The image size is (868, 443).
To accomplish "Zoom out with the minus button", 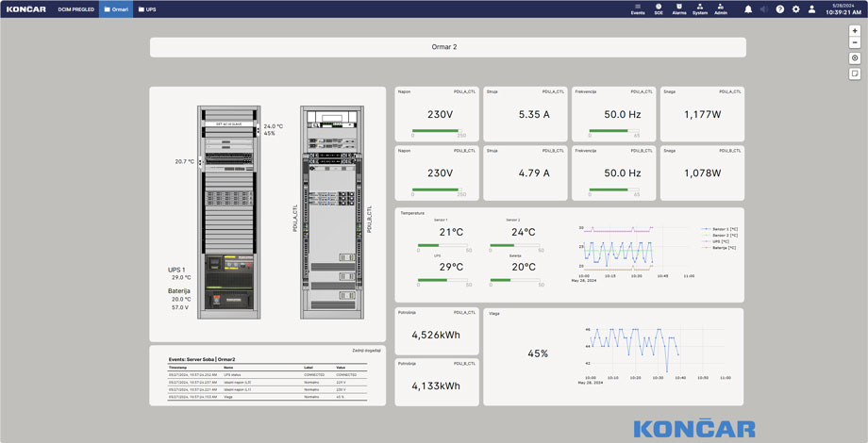I will [x=855, y=42].
